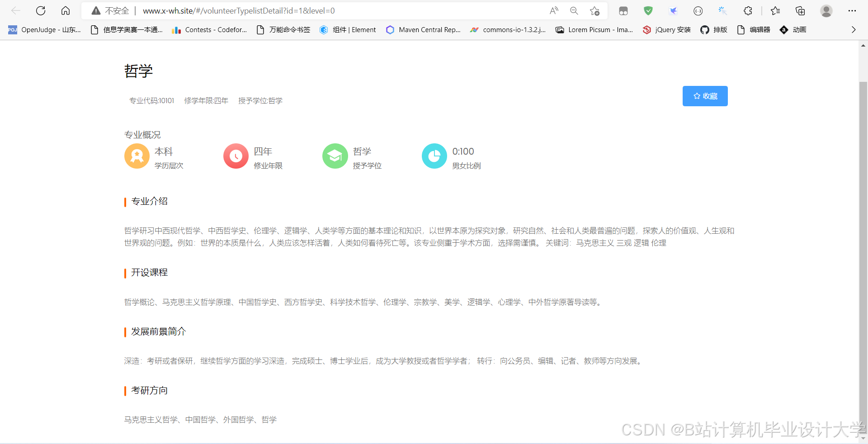Open commons-io-1.3.2 bookmark
The image size is (868, 444).
tap(507, 30)
